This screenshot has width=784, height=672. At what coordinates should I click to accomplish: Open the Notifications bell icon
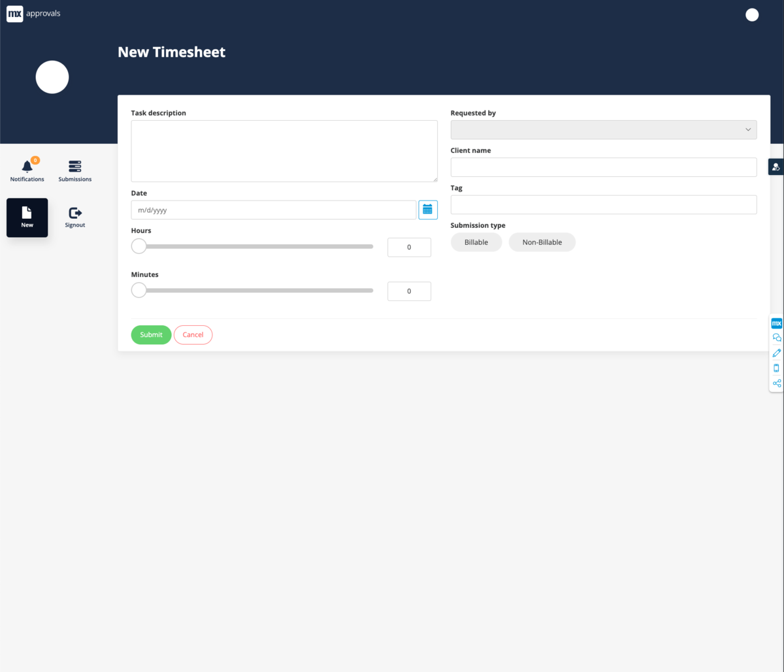coord(27,167)
